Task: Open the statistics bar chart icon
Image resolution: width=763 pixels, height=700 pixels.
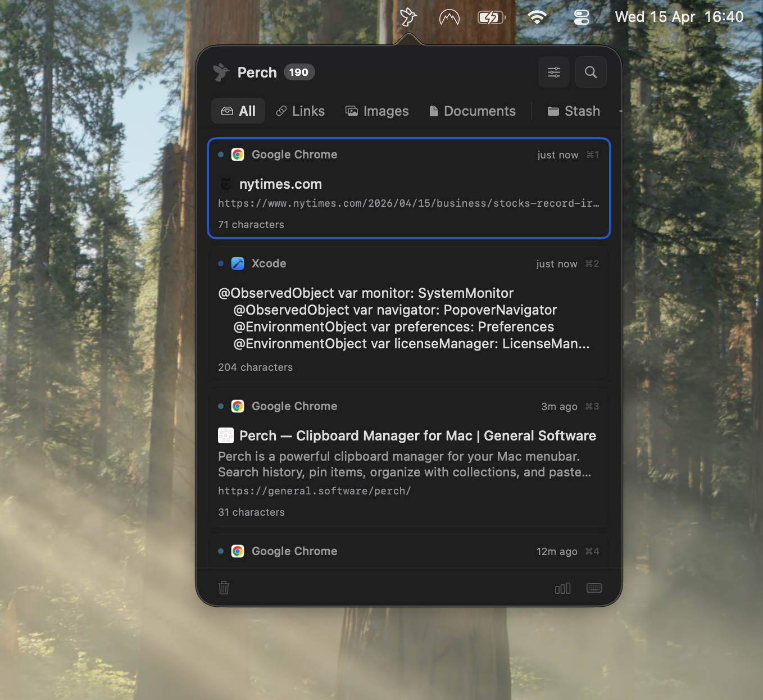Action: coord(562,588)
